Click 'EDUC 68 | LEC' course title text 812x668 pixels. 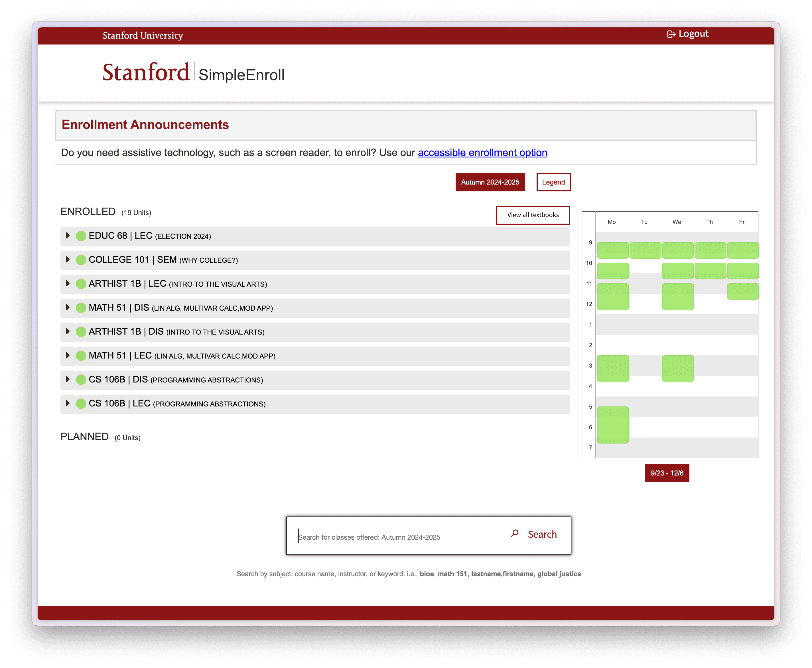tap(120, 236)
